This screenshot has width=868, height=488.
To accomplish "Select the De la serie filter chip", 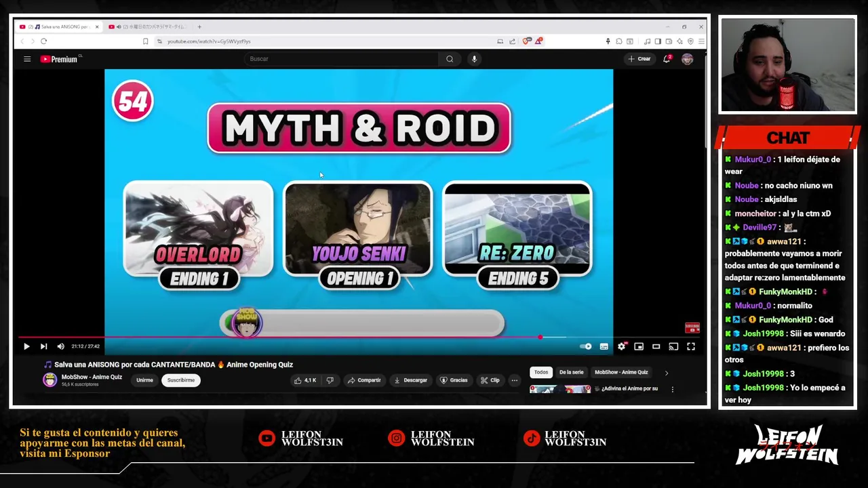I will click(x=571, y=372).
